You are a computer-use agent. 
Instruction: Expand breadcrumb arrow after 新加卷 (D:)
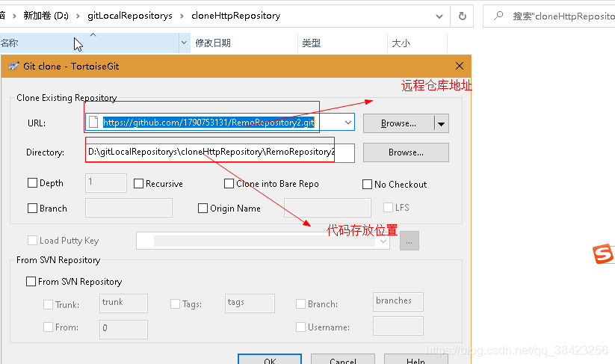click(78, 16)
